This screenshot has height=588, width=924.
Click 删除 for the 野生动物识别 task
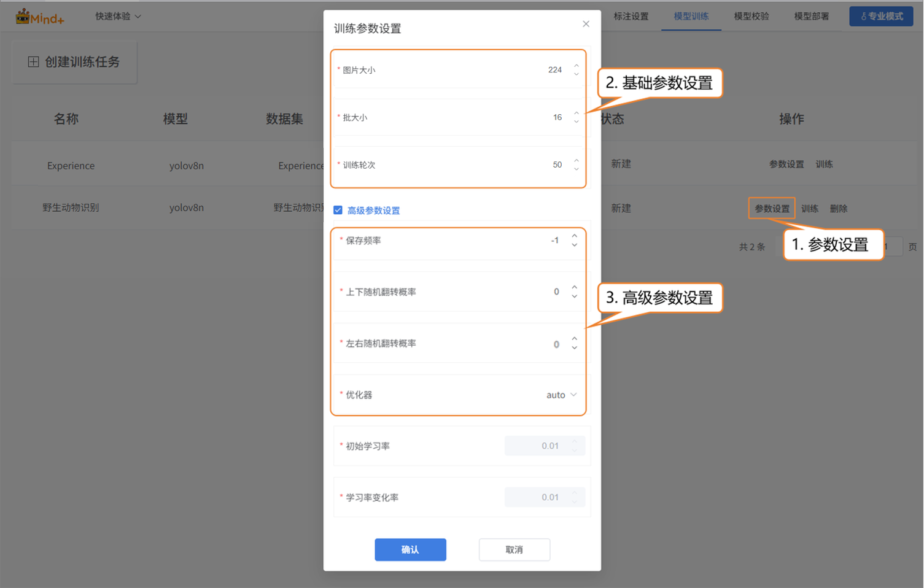(x=838, y=209)
